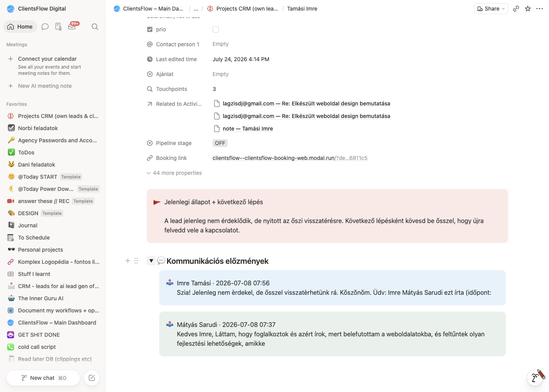The width and height of the screenshot is (549, 392).
Task: Star this page as a favorite
Action: [x=528, y=9]
